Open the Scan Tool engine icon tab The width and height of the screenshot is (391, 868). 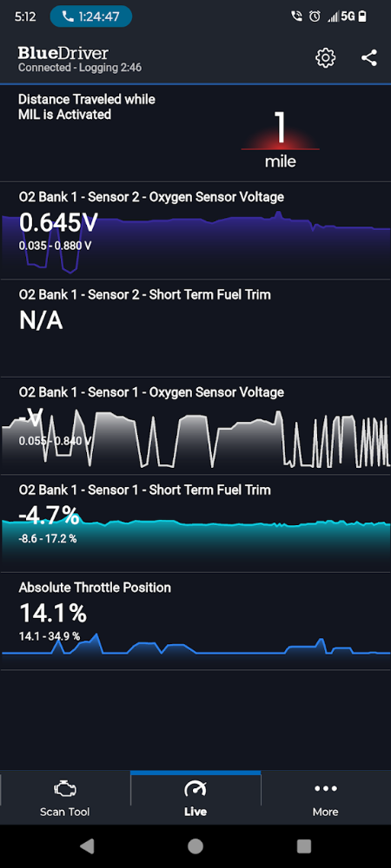[65, 799]
